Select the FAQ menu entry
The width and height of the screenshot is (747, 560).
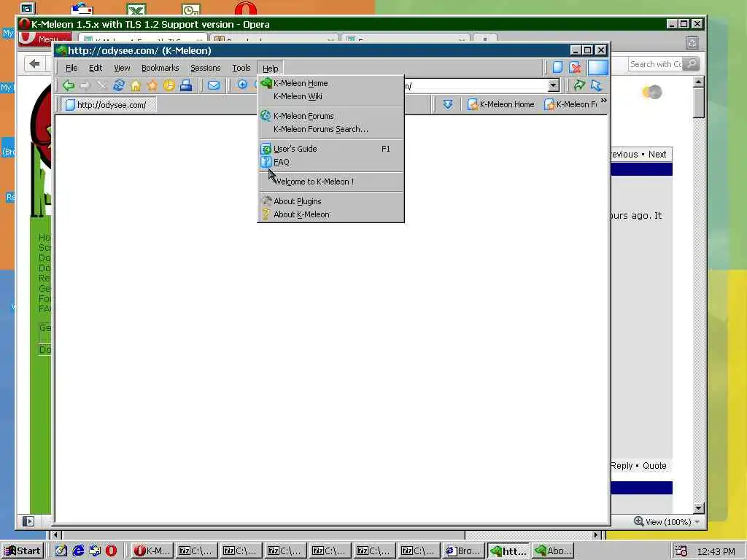(x=331, y=162)
